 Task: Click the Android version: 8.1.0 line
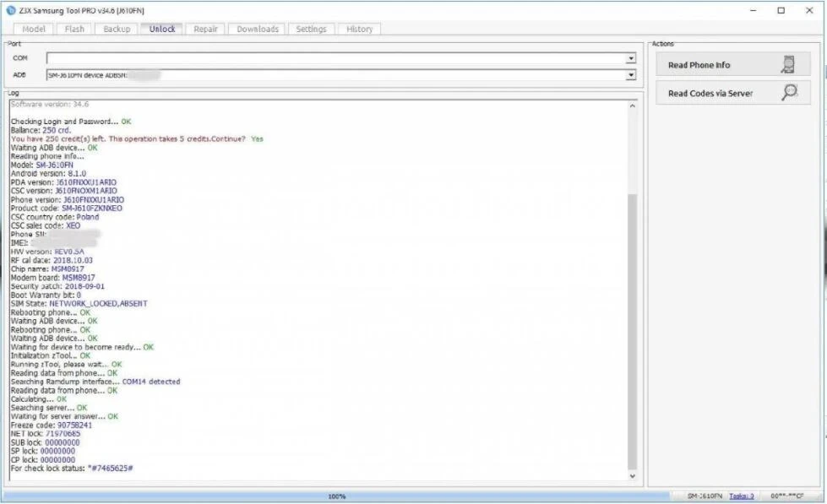click(x=48, y=173)
